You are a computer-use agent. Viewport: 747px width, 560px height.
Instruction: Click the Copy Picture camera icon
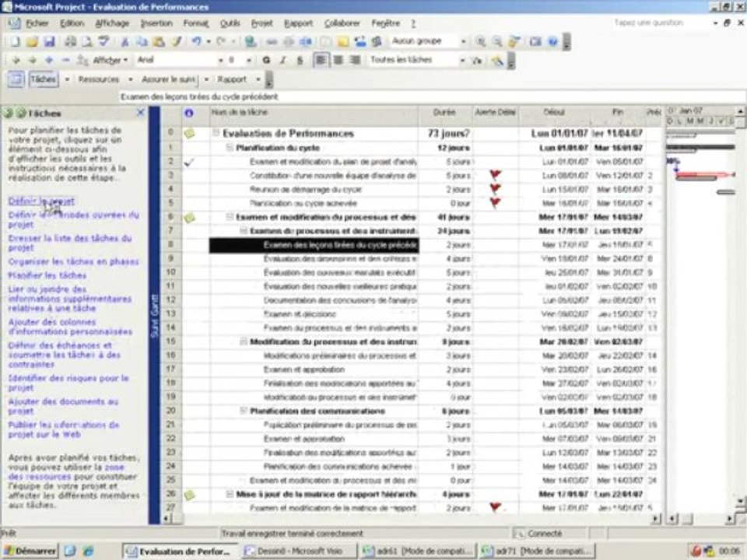[535, 41]
